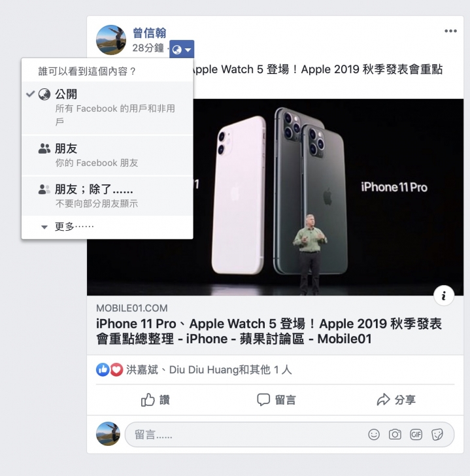The height and width of the screenshot is (476, 470).
Task: Open the three-dot post options menu
Action: click(450, 31)
